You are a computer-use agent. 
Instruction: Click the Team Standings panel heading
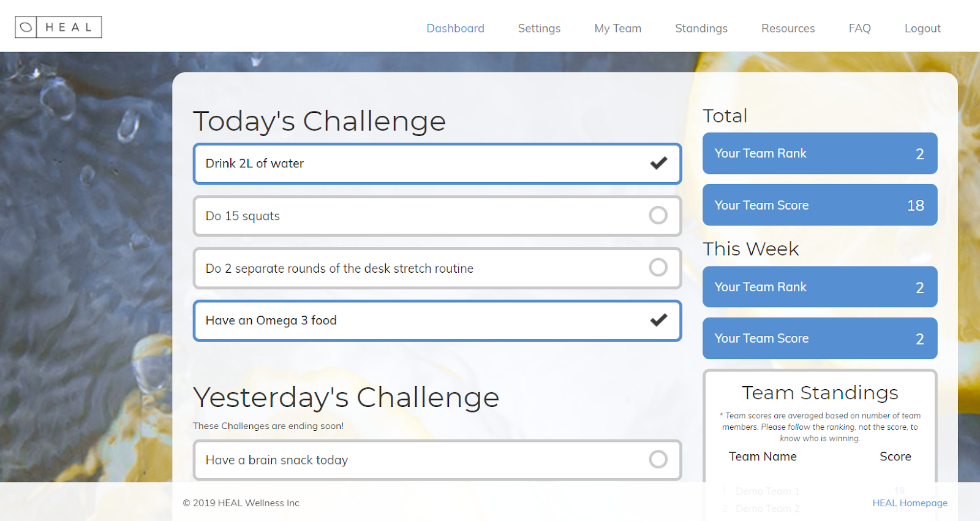coord(820,393)
